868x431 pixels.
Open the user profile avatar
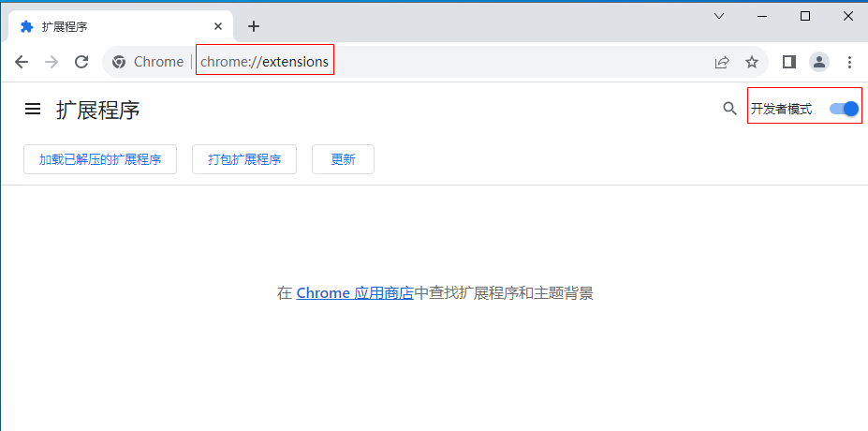pyautogui.click(x=819, y=62)
